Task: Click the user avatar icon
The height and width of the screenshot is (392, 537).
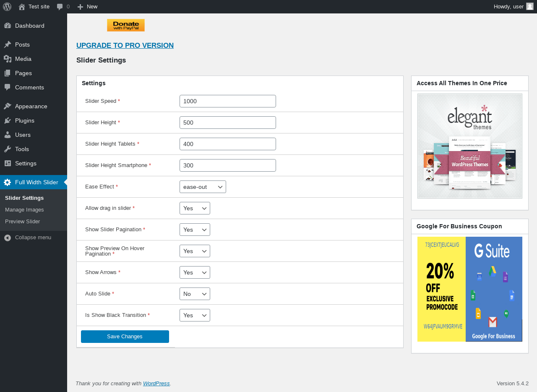Action: (530, 6)
